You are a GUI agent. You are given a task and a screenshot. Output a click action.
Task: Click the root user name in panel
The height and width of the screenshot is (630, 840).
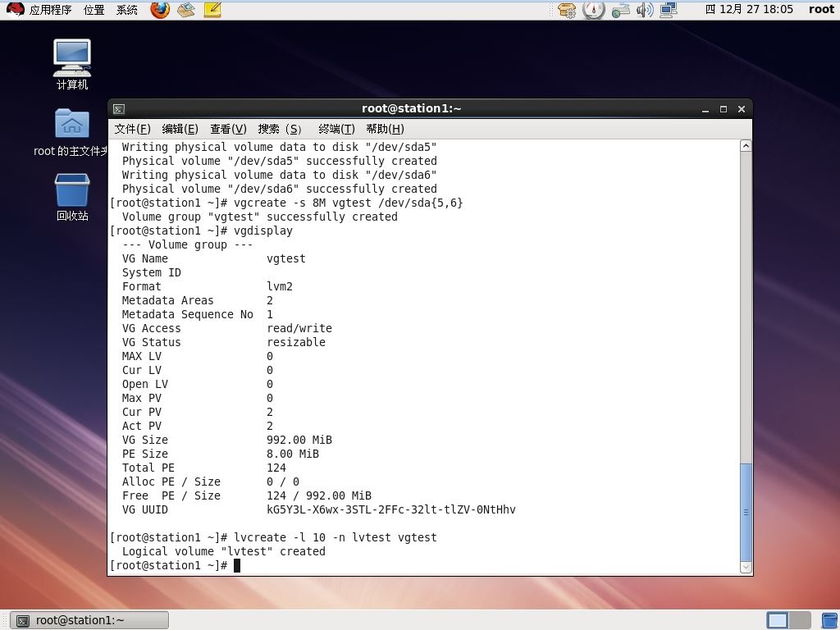point(821,9)
